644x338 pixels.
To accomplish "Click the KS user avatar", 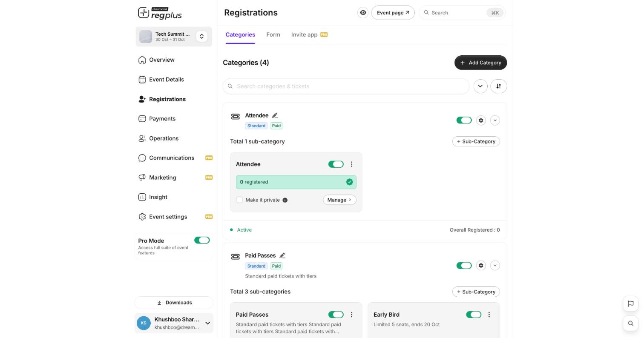I will pyautogui.click(x=144, y=323).
